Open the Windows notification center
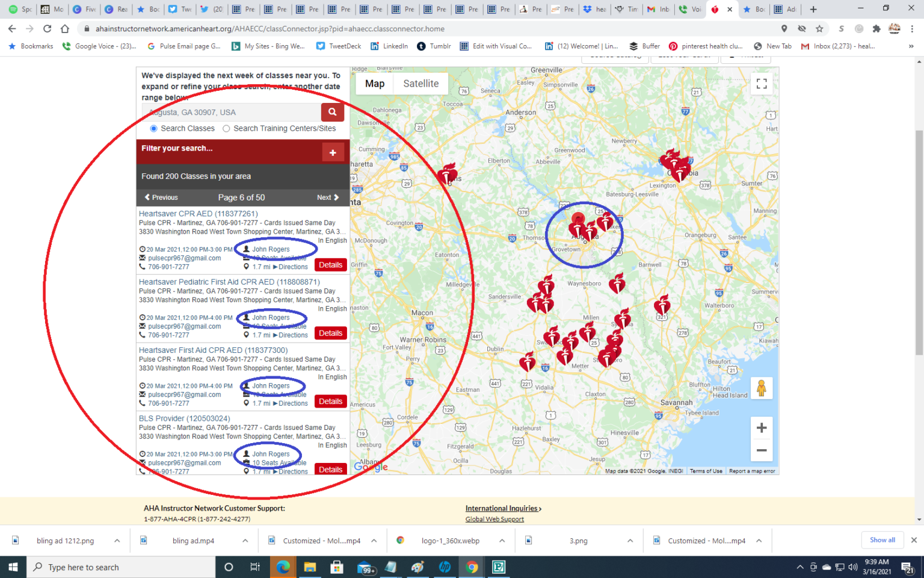The image size is (924, 578). (907, 567)
